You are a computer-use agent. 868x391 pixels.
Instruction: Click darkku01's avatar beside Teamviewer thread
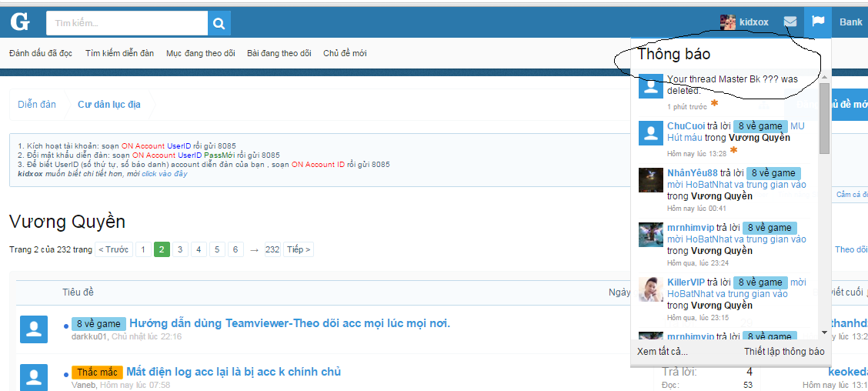pyautogui.click(x=33, y=329)
